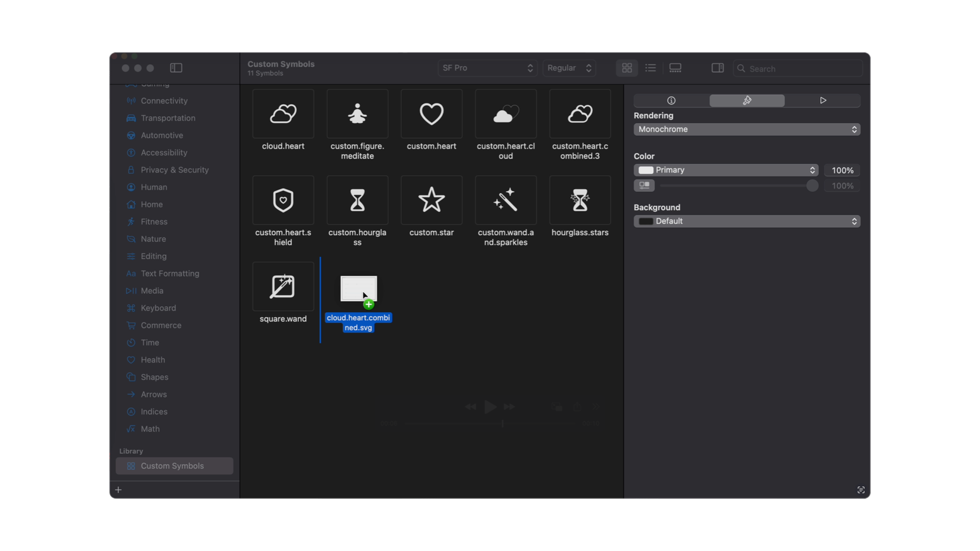Switch to list view icon
Image resolution: width=980 pixels, height=551 pixels.
tap(650, 68)
